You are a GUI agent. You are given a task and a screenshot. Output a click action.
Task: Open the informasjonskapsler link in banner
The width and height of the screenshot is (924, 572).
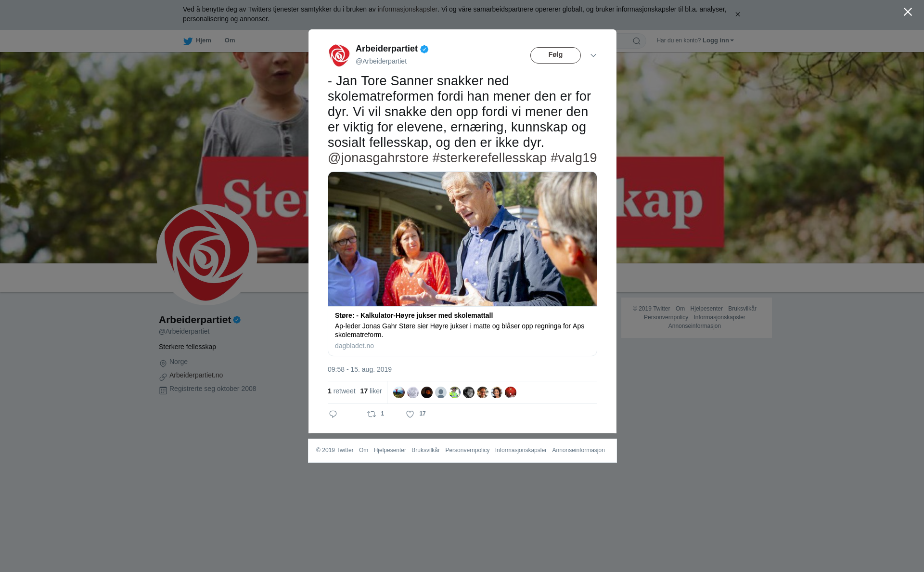point(407,9)
